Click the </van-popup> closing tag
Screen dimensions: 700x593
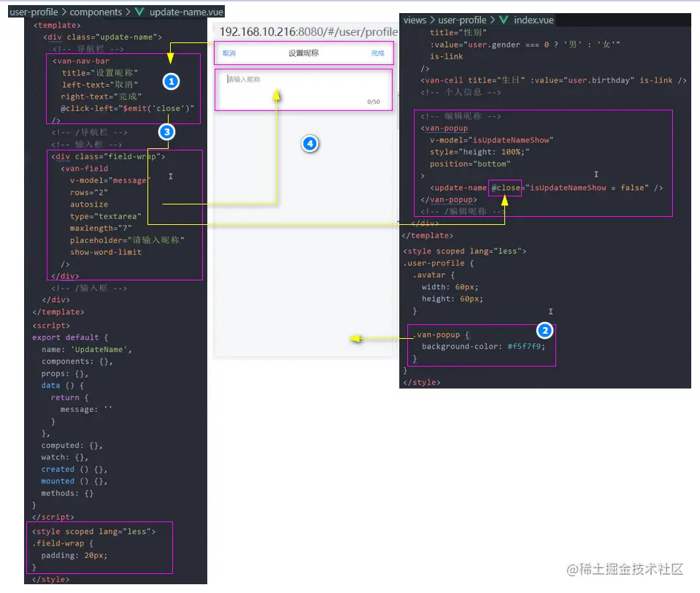pos(449,199)
